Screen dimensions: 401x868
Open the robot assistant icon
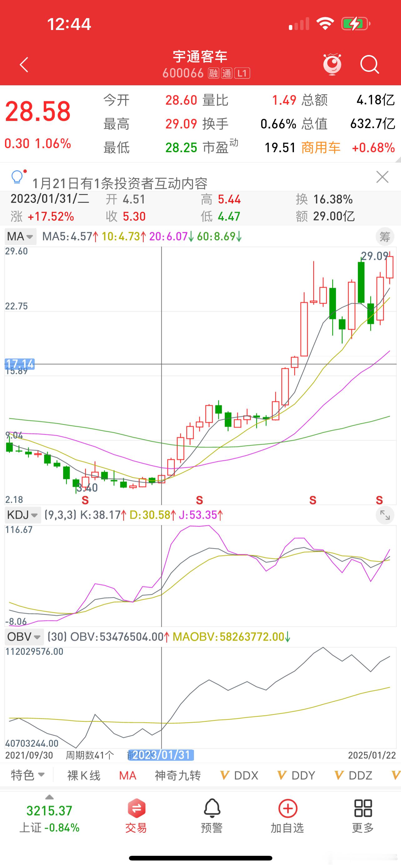click(332, 64)
